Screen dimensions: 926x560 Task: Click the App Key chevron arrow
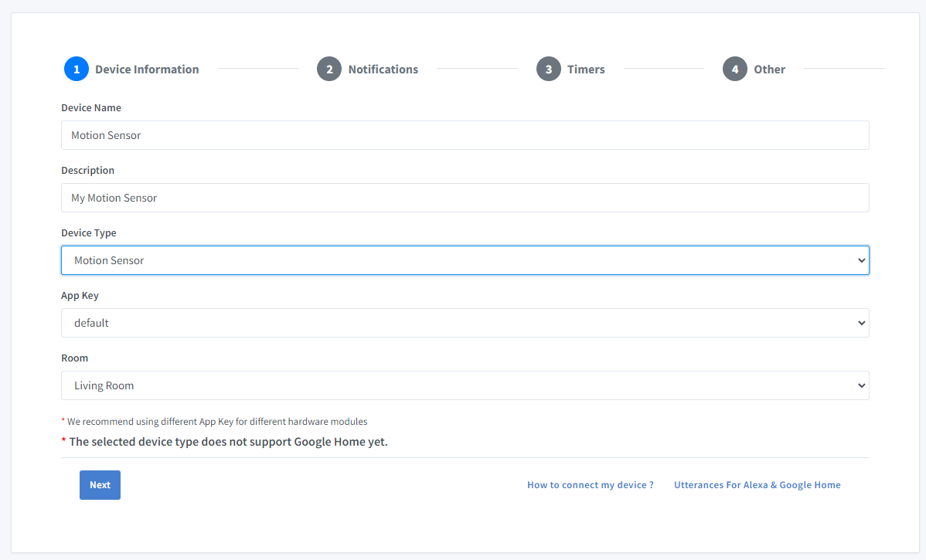click(862, 324)
